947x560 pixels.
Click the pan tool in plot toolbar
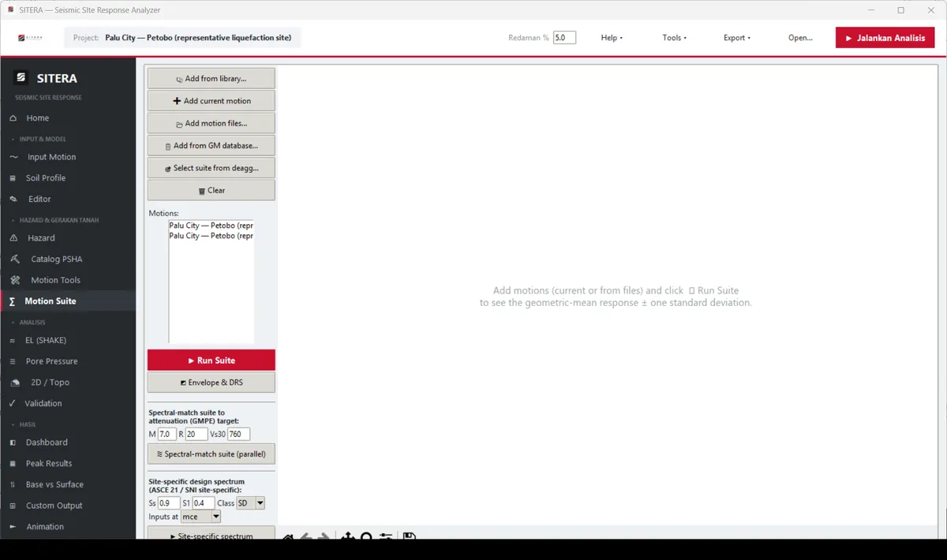tap(347, 536)
